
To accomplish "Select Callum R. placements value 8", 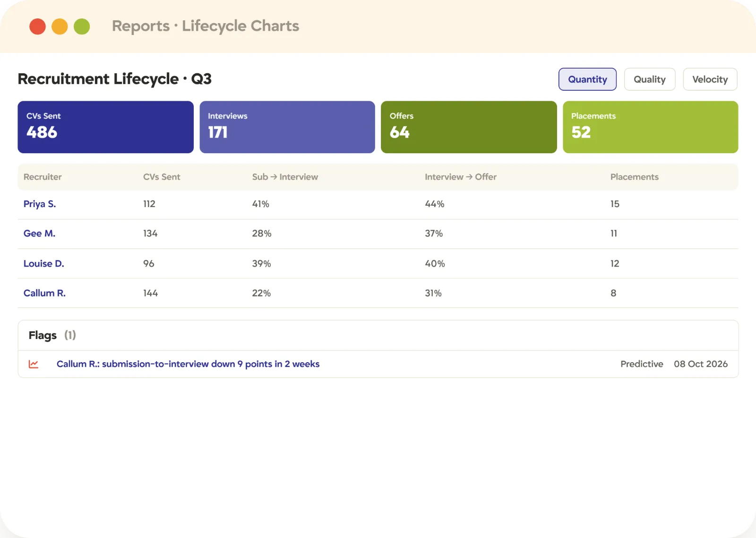I will click(613, 293).
